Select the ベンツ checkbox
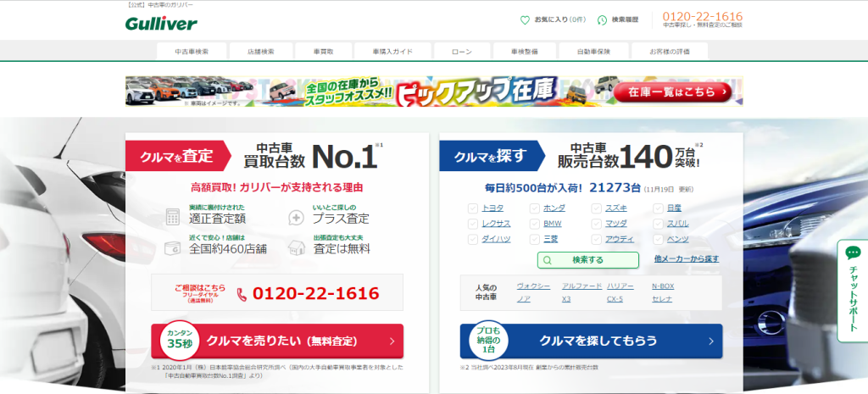This screenshot has height=394, width=868. point(659,240)
